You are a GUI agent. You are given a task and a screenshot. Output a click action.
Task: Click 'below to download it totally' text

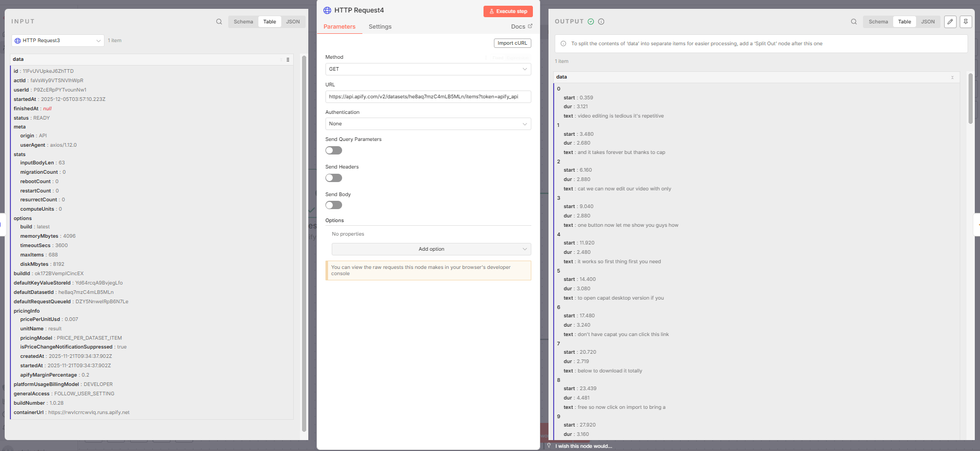[x=610, y=371]
